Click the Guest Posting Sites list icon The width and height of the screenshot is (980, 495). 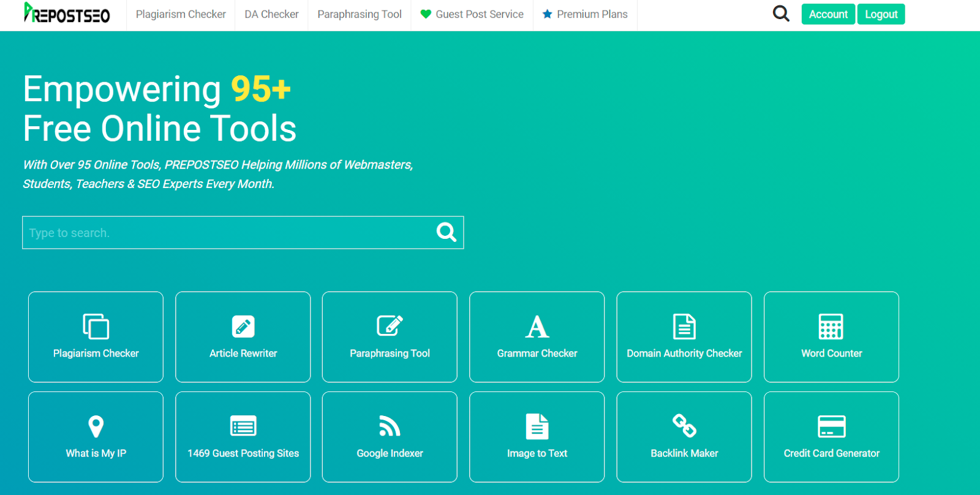pos(243,426)
